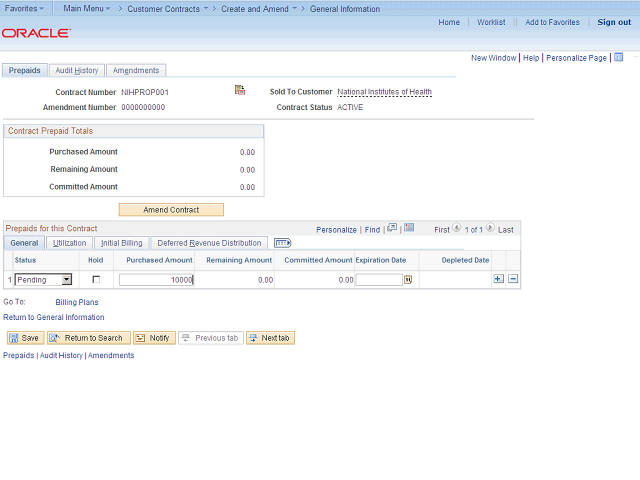Delete the prepaid row with minus icon
The image size is (640, 480).
[x=513, y=279]
